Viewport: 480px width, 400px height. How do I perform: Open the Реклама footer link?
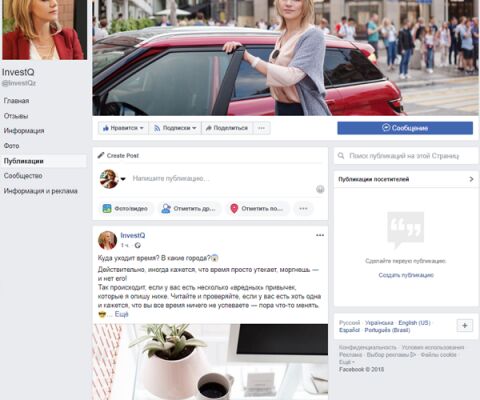[350, 355]
